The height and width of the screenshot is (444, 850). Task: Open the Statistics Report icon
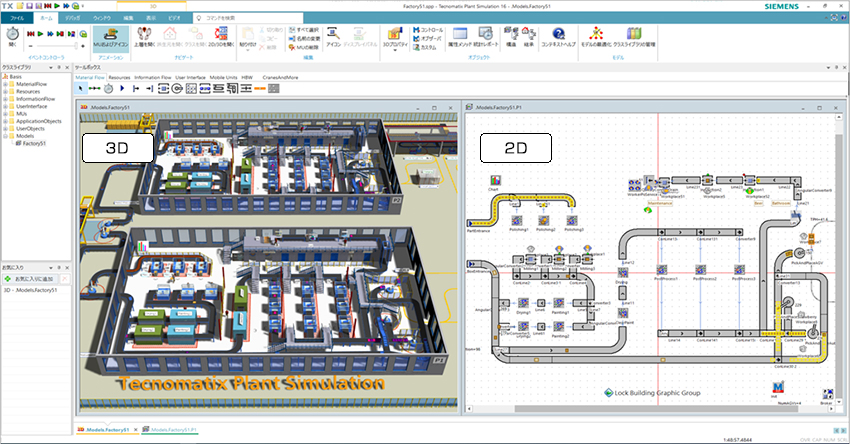(485, 37)
